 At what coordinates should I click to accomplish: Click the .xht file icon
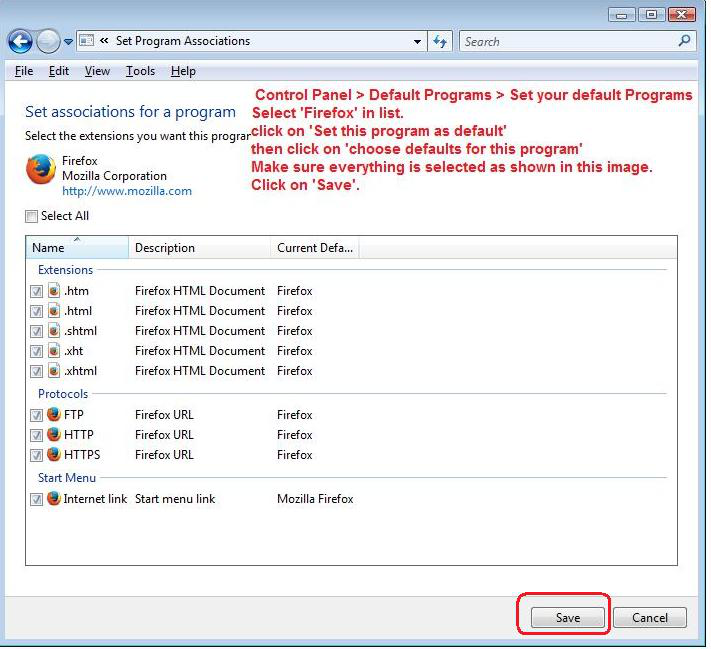coord(54,351)
